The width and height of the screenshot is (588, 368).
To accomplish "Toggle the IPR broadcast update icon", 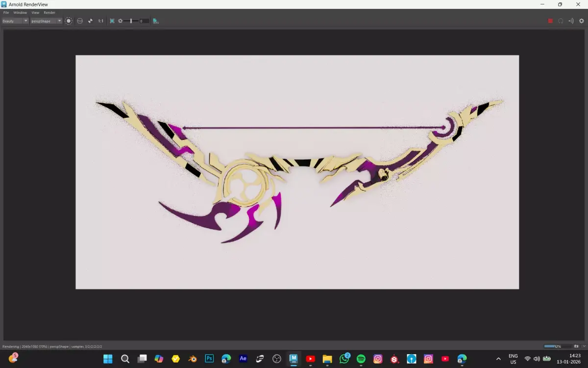I will pyautogui.click(x=571, y=21).
